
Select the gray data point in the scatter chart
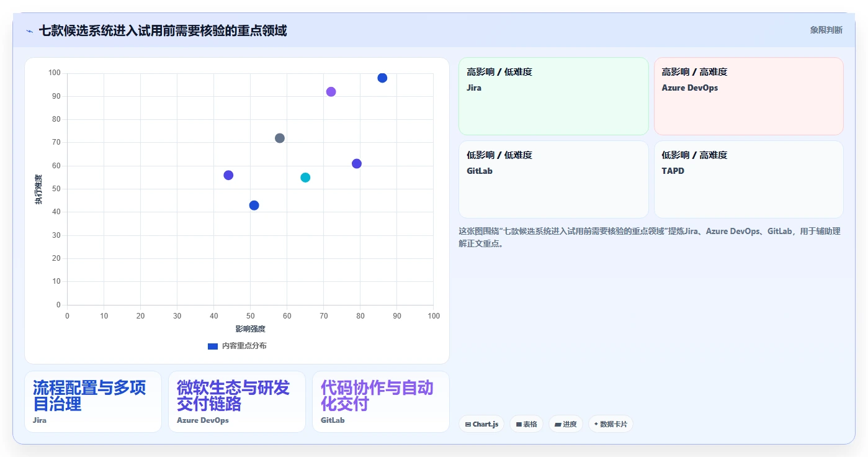pos(280,138)
